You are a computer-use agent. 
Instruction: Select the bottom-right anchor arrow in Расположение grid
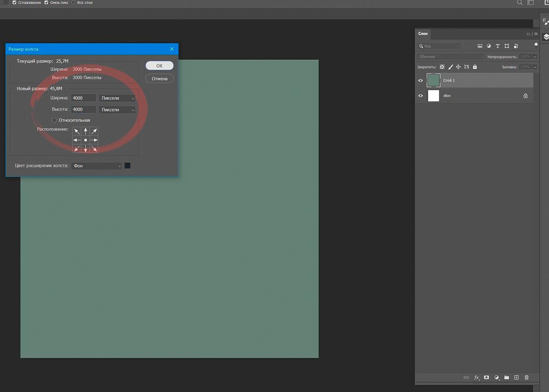pos(94,148)
